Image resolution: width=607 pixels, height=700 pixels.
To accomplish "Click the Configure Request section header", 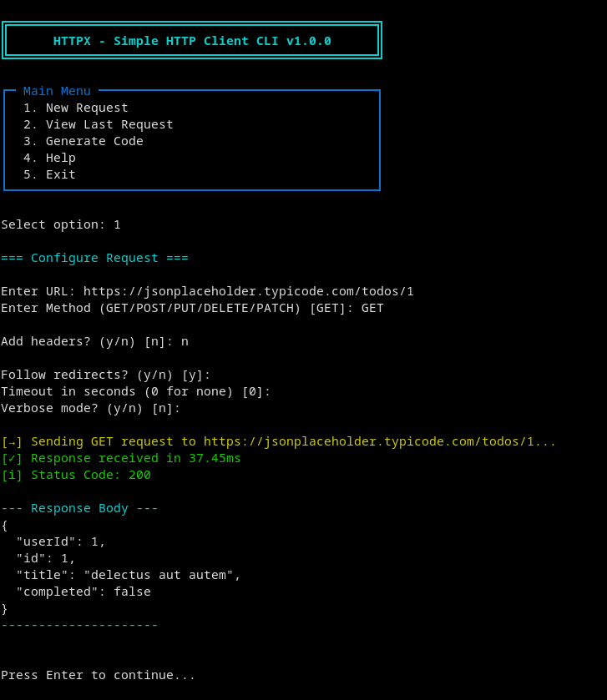I will 94,258.
